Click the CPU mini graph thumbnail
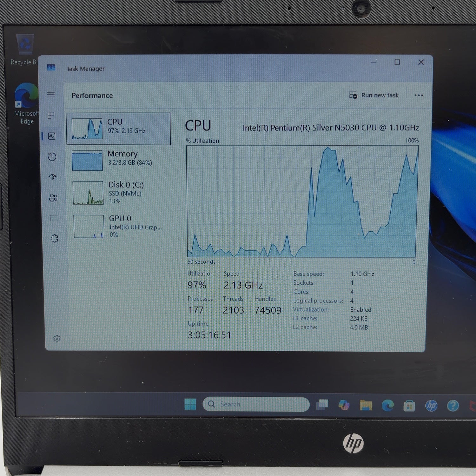The width and height of the screenshot is (476, 476). coord(87,129)
